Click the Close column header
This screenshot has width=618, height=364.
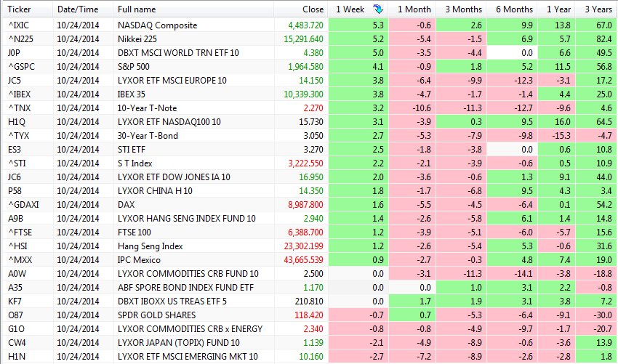point(313,9)
